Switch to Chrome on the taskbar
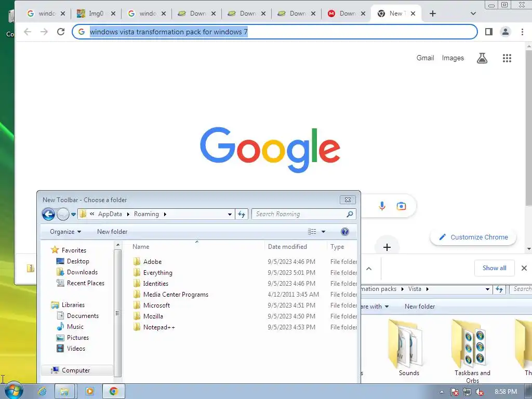Image resolution: width=532 pixels, height=399 pixels. point(113,392)
